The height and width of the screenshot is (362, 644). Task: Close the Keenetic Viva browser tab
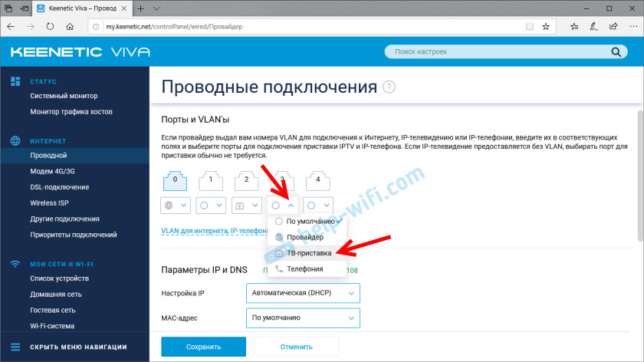click(x=124, y=8)
